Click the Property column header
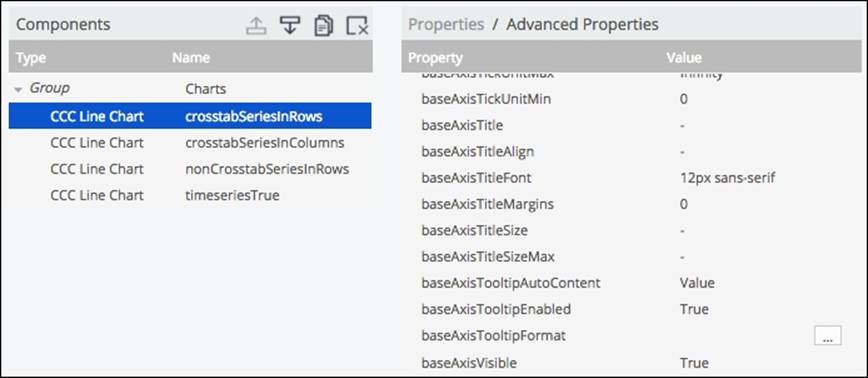This screenshot has height=378, width=868. click(435, 58)
